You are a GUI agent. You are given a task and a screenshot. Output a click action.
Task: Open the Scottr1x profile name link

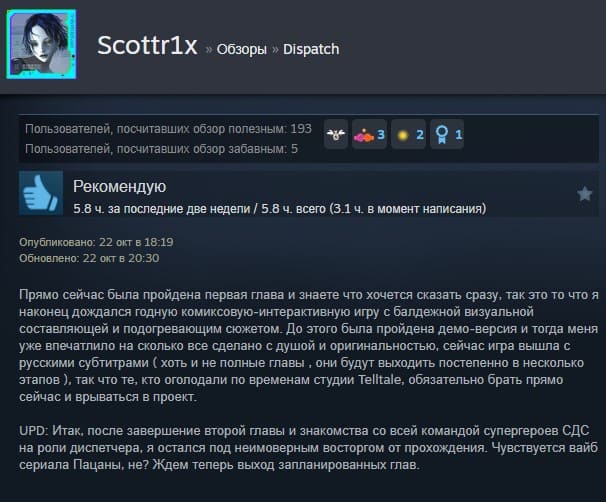coord(147,46)
